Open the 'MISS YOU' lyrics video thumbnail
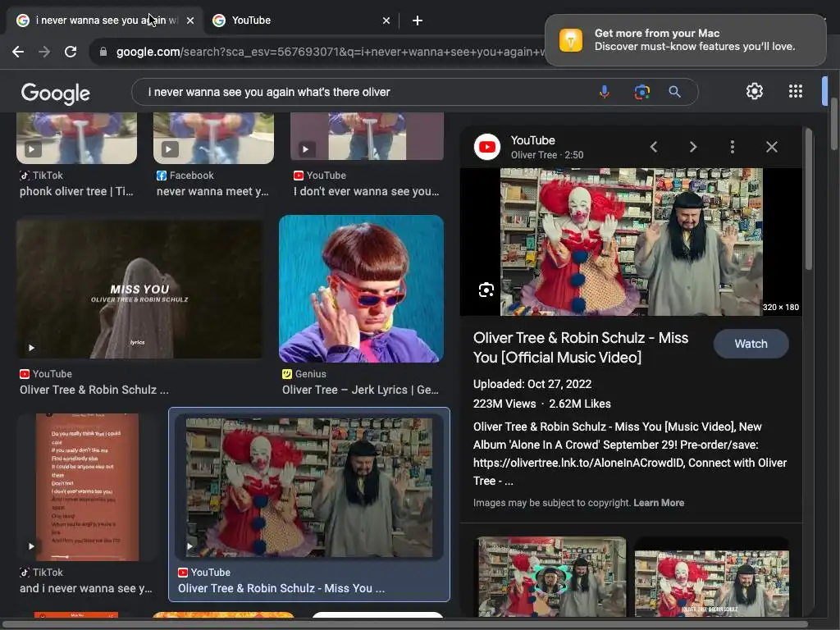 click(x=139, y=289)
